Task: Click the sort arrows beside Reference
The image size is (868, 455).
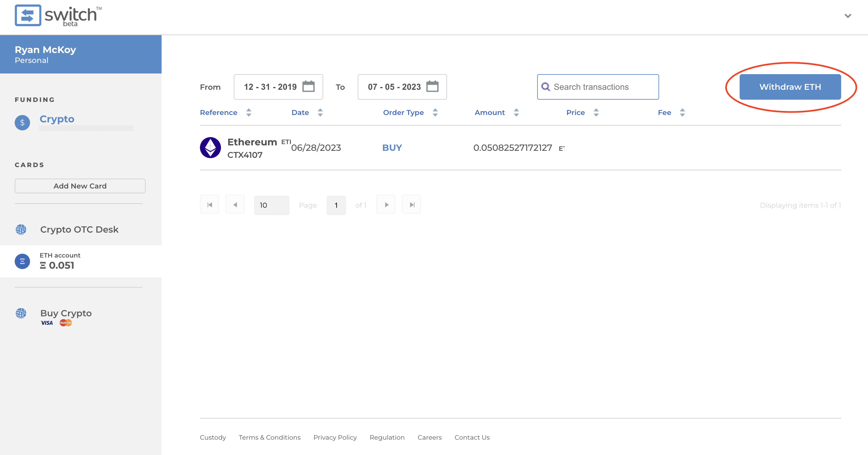Action: (249, 112)
